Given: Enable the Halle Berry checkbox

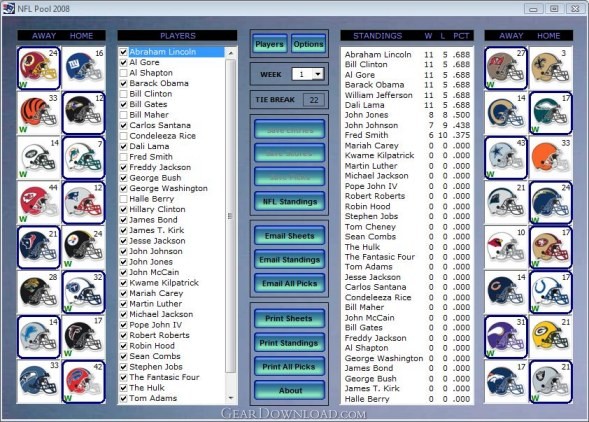Looking at the screenshot, I should 123,199.
